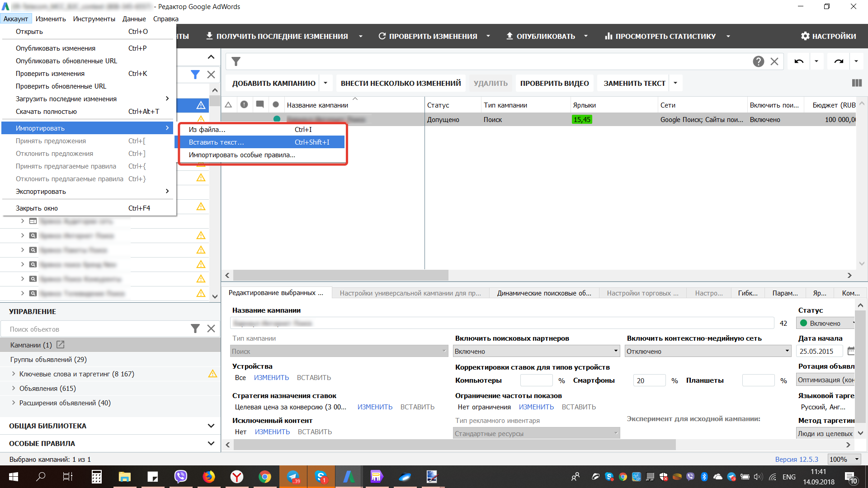Click the Смартфоны bid adjustment field
Viewport: 868px width, 488px height.
tap(649, 380)
